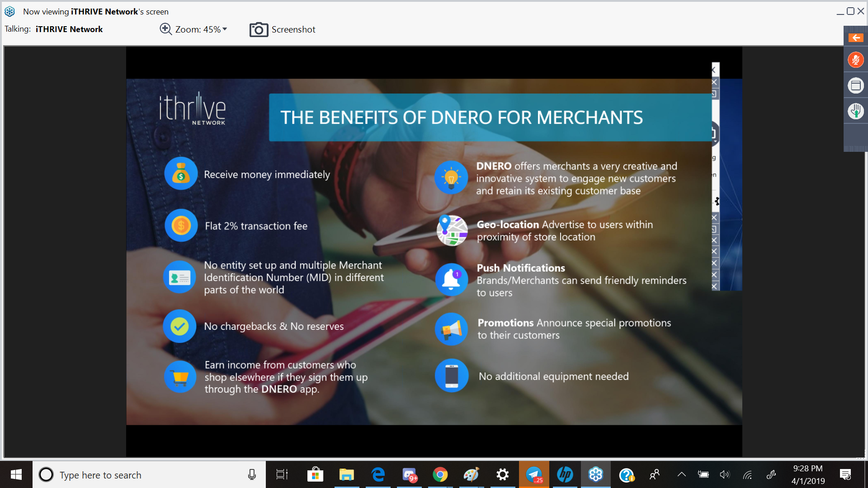This screenshot has height=488, width=868.
Task: Open the Telegram taskbar icon
Action: (x=534, y=474)
